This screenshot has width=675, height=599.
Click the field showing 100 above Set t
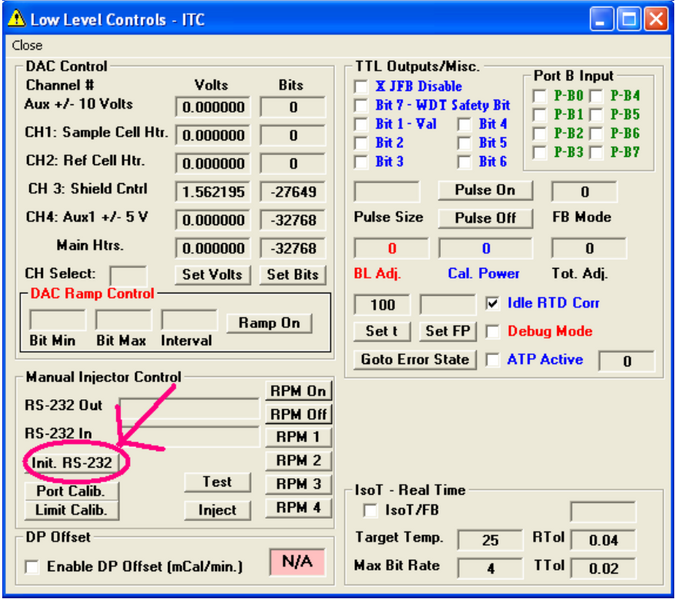[x=382, y=304]
